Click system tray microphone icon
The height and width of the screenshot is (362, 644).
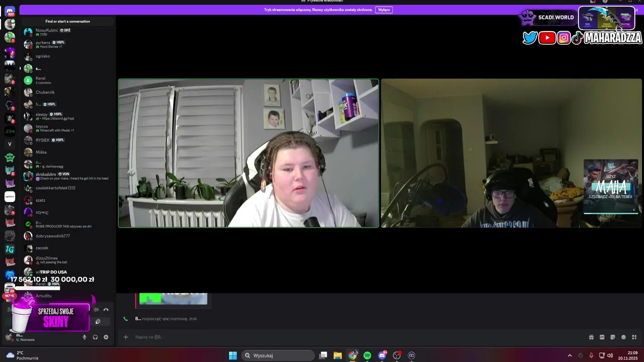pos(591,355)
